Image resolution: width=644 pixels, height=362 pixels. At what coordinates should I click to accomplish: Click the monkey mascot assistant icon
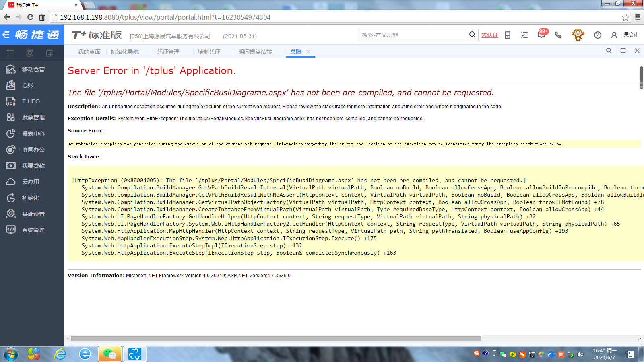(578, 35)
